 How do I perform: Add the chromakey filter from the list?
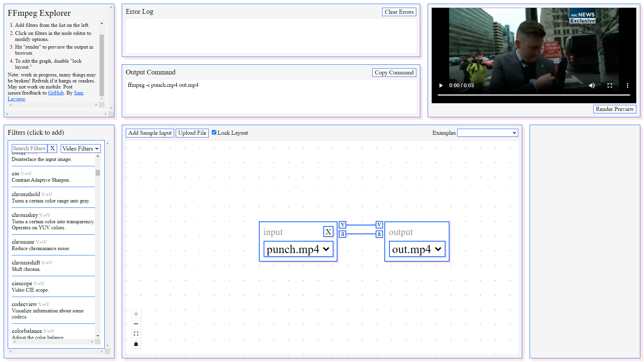(x=25, y=215)
